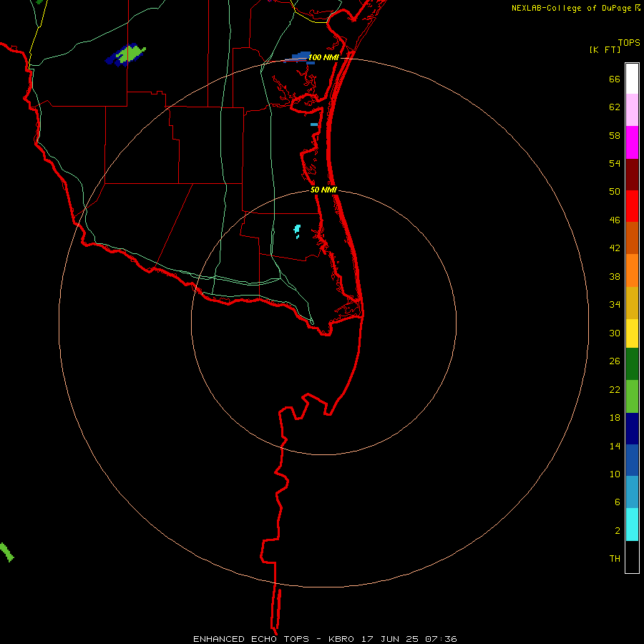Click the cyan echo inside the 50 NMI ring

point(297,231)
